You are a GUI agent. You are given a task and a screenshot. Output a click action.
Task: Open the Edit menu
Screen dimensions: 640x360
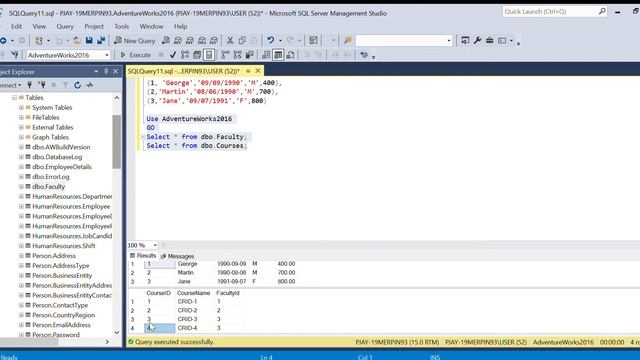(x=17, y=26)
